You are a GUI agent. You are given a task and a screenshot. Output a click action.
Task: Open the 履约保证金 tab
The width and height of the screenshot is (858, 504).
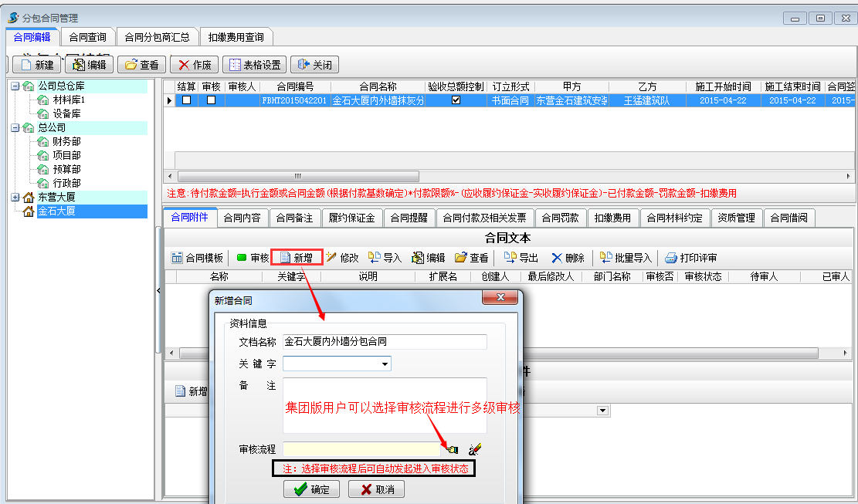pyautogui.click(x=351, y=218)
